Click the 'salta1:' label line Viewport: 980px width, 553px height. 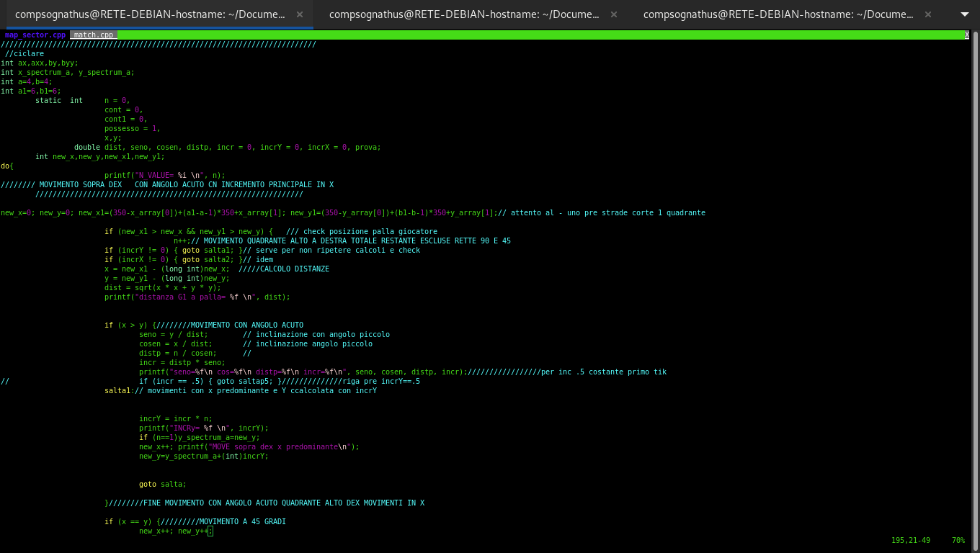click(241, 390)
